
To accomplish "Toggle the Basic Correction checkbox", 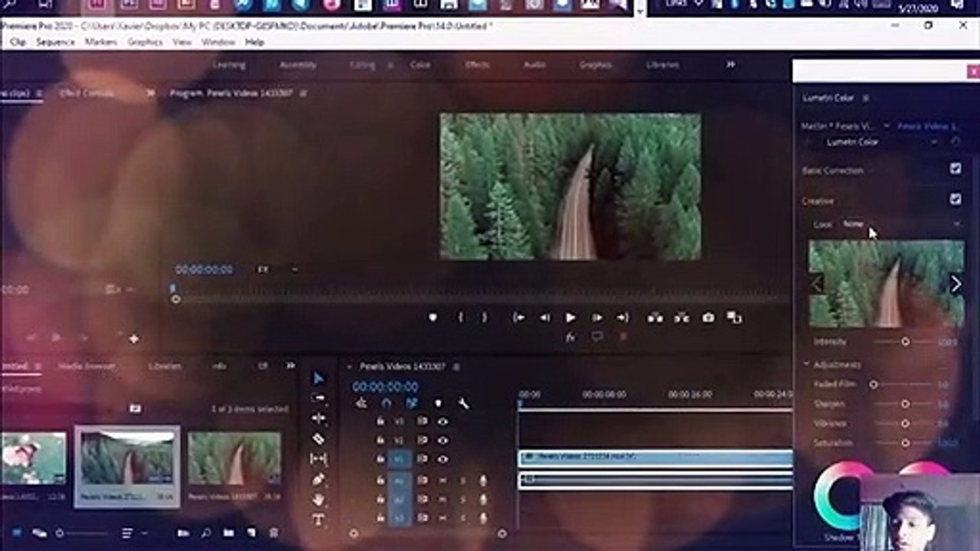I will coord(955,168).
